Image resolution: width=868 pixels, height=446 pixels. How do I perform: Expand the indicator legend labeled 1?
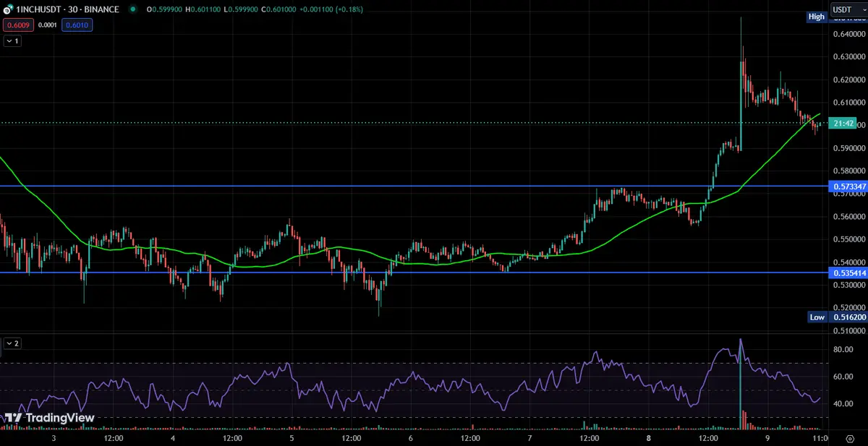pos(12,41)
